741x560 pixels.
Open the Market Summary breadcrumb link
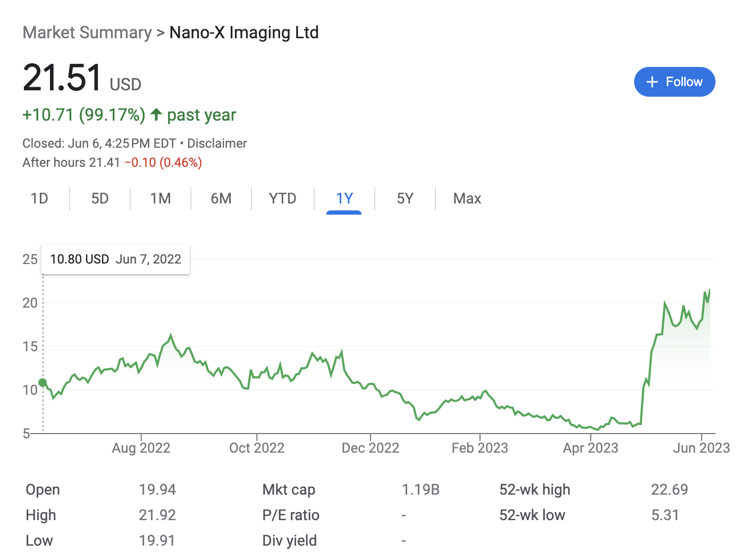[87, 32]
